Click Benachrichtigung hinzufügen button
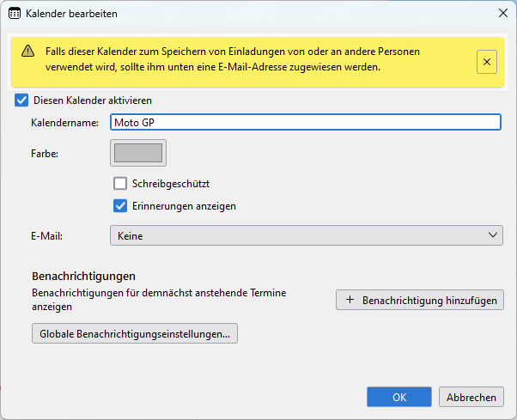517x420 pixels. (420, 300)
